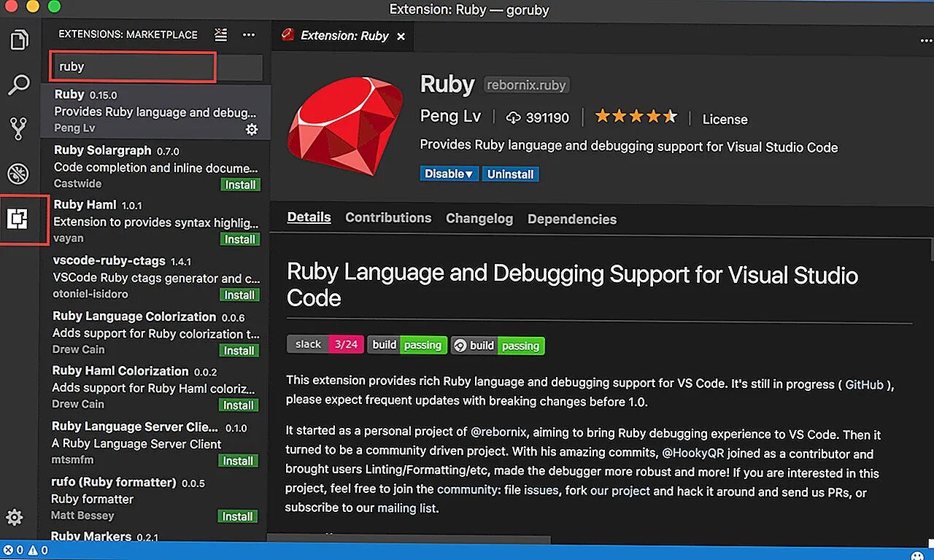934x560 pixels.
Task: Clear the extensions search results
Action: pos(221,34)
